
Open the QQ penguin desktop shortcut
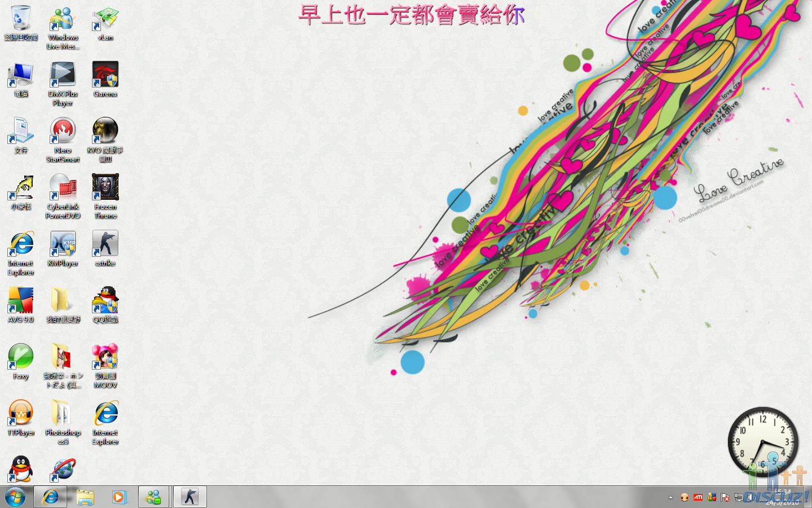[21, 468]
